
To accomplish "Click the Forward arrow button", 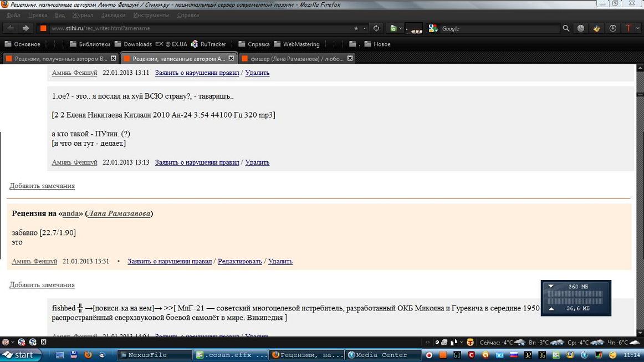I will pos(25,28).
